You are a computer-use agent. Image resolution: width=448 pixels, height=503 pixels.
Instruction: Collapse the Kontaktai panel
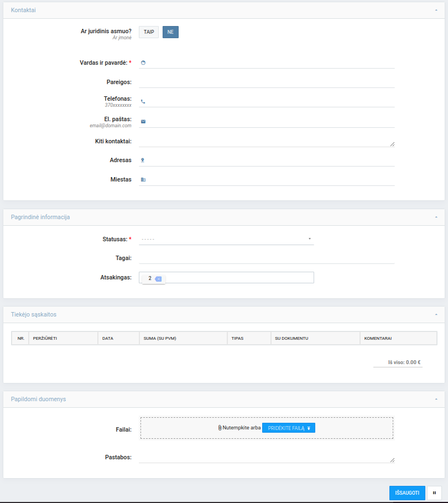pyautogui.click(x=436, y=10)
